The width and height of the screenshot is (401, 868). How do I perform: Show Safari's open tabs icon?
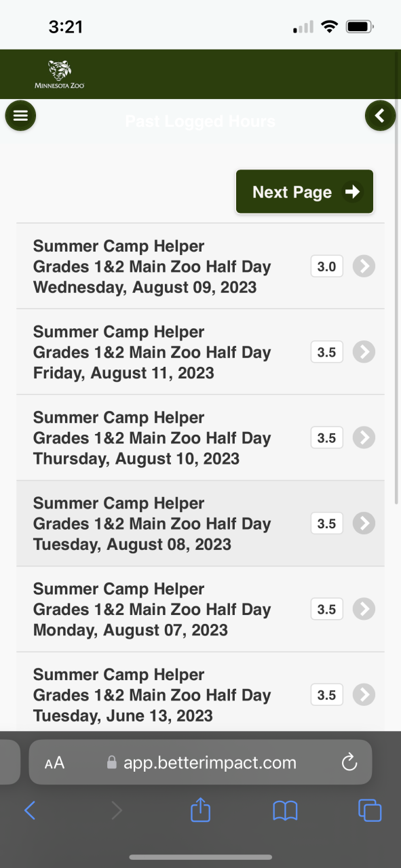(370, 810)
